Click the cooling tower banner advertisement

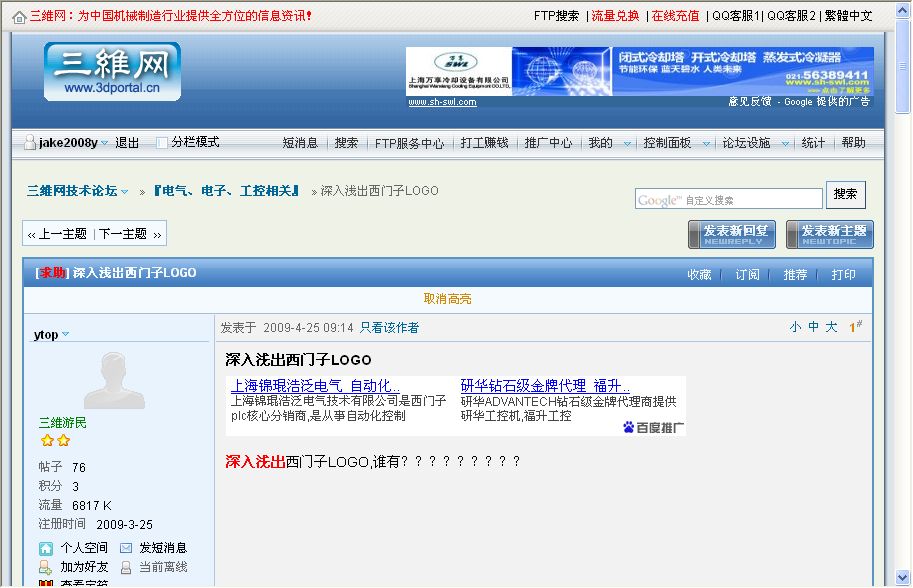pos(639,71)
